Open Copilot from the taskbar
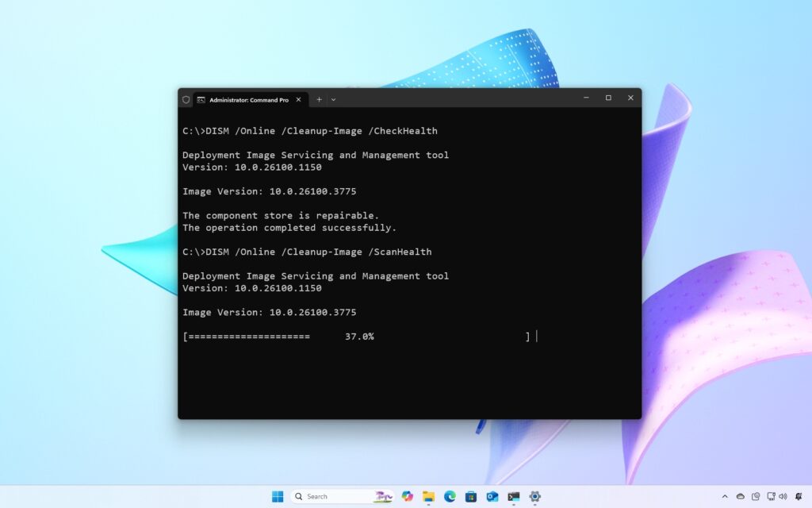 click(x=408, y=496)
